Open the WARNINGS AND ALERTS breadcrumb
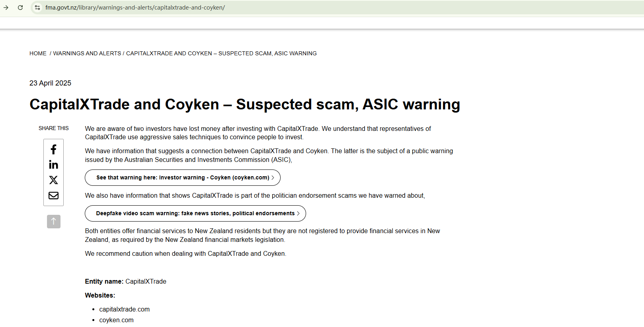 87,53
